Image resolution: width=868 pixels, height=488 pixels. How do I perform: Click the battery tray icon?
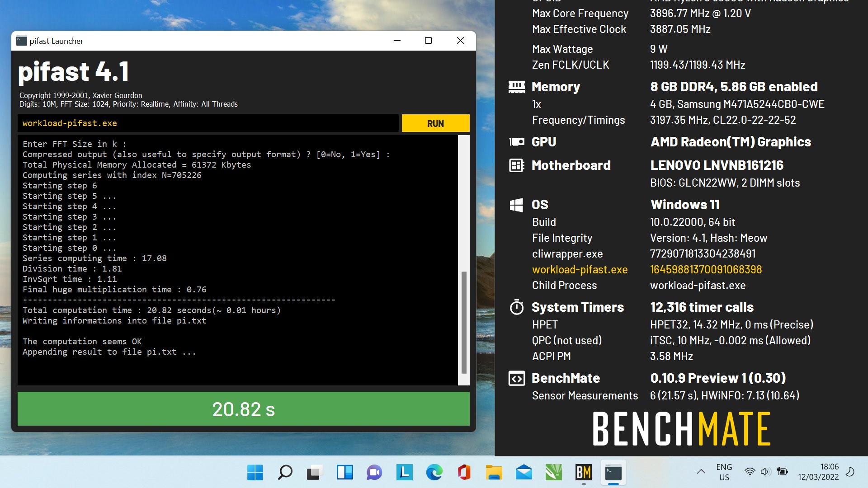782,472
